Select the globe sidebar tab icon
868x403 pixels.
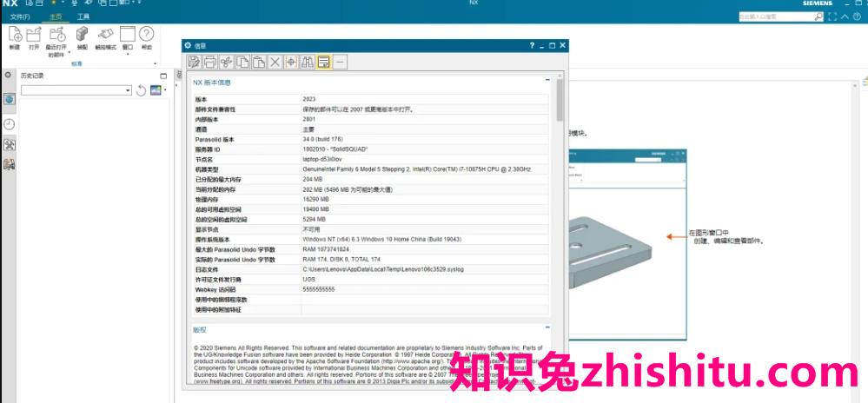coord(9,99)
